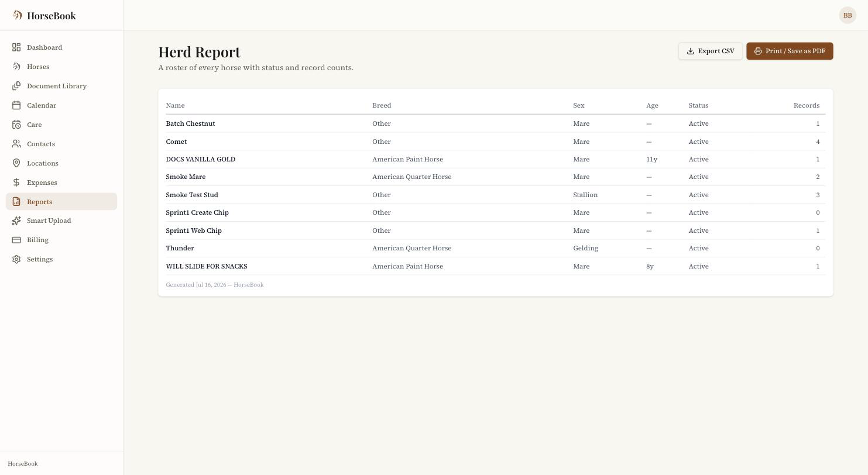868x475 pixels.
Task: Click the download icon in Export CSV
Action: point(691,51)
